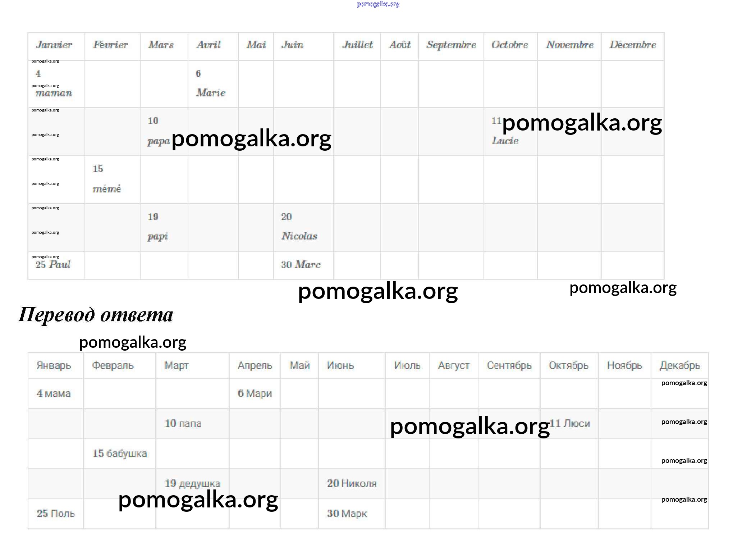Select the '25 Поль' cell
756x556 pixels.
coord(55,514)
